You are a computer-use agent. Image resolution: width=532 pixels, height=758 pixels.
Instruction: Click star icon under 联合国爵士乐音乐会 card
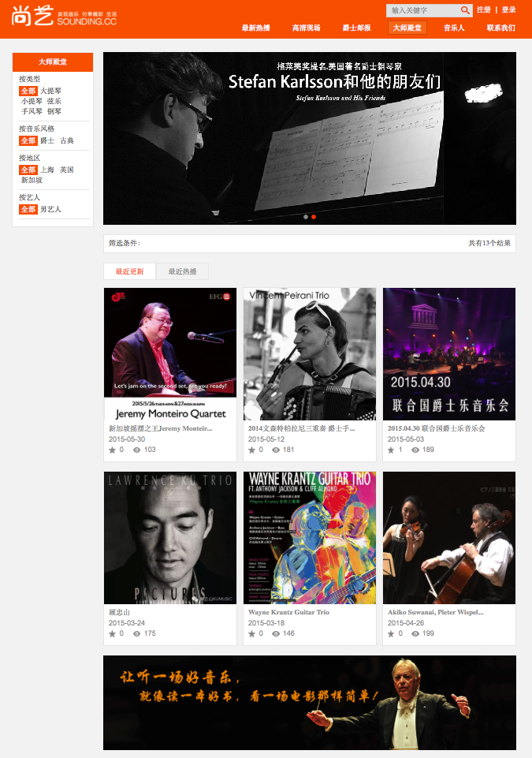(x=391, y=450)
